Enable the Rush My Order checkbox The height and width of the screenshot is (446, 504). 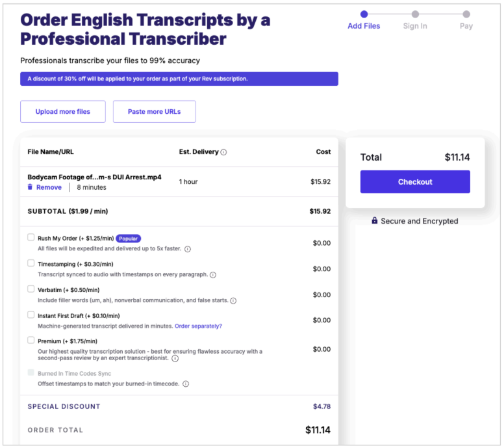(31, 237)
